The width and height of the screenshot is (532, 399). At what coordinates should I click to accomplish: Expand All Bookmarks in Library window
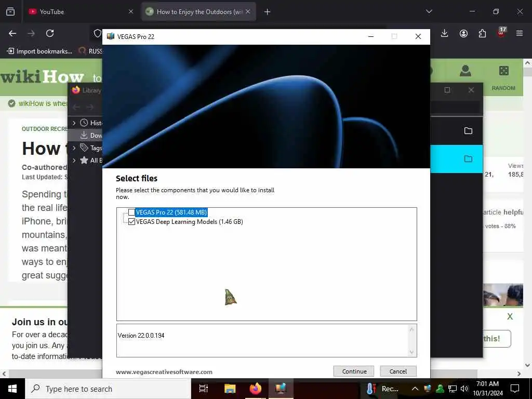[74, 161]
